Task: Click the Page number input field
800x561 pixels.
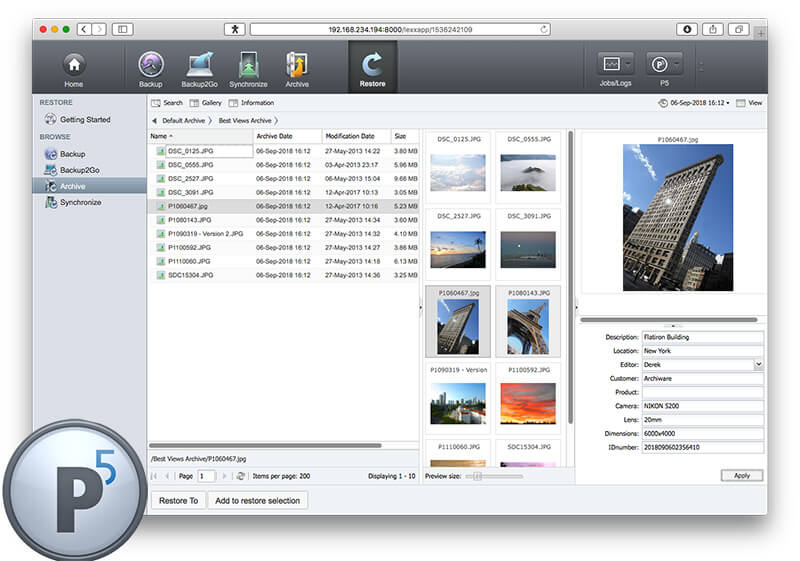Action: pos(207,476)
